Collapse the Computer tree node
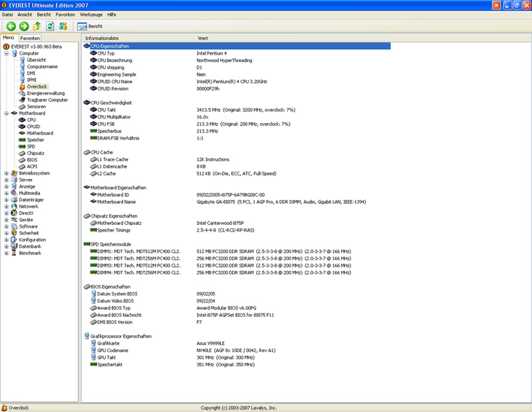Image resolution: width=532 pixels, height=412 pixels. [7, 53]
